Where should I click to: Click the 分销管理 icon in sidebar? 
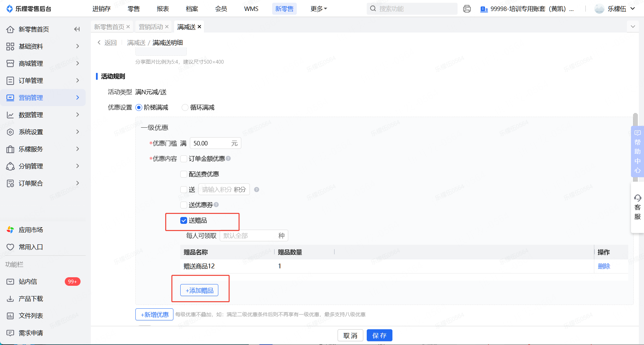(x=10, y=166)
